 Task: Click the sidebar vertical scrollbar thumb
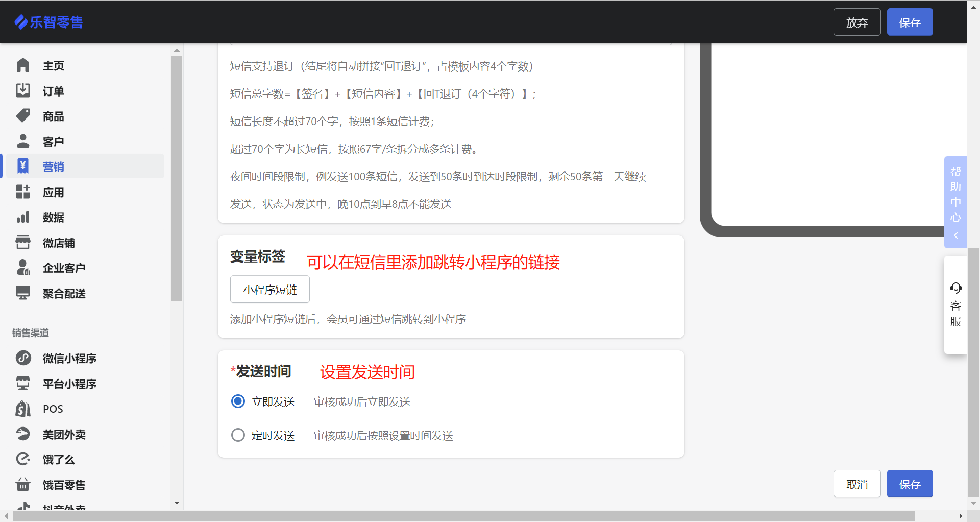pyautogui.click(x=177, y=179)
